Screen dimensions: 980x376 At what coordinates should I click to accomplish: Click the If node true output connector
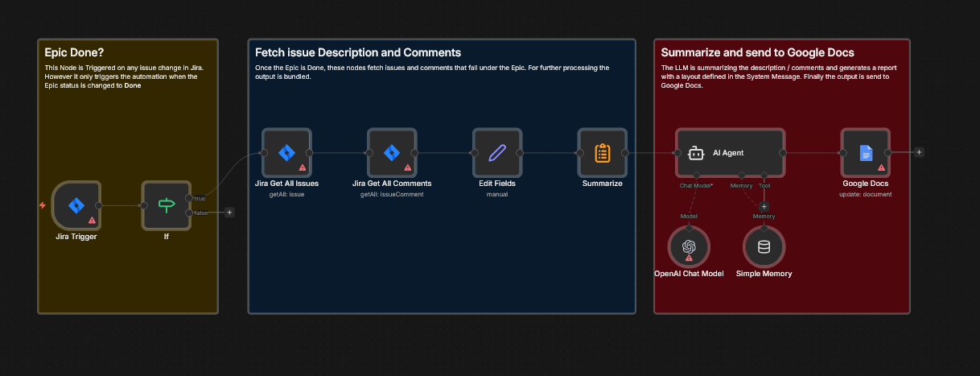click(189, 197)
